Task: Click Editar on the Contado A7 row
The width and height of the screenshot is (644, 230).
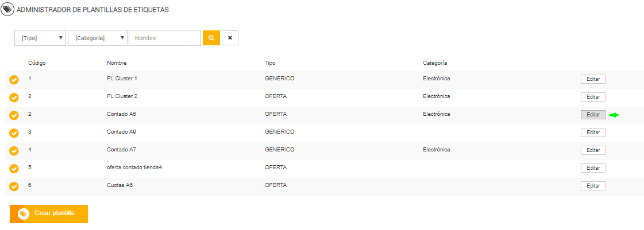Action: [593, 150]
